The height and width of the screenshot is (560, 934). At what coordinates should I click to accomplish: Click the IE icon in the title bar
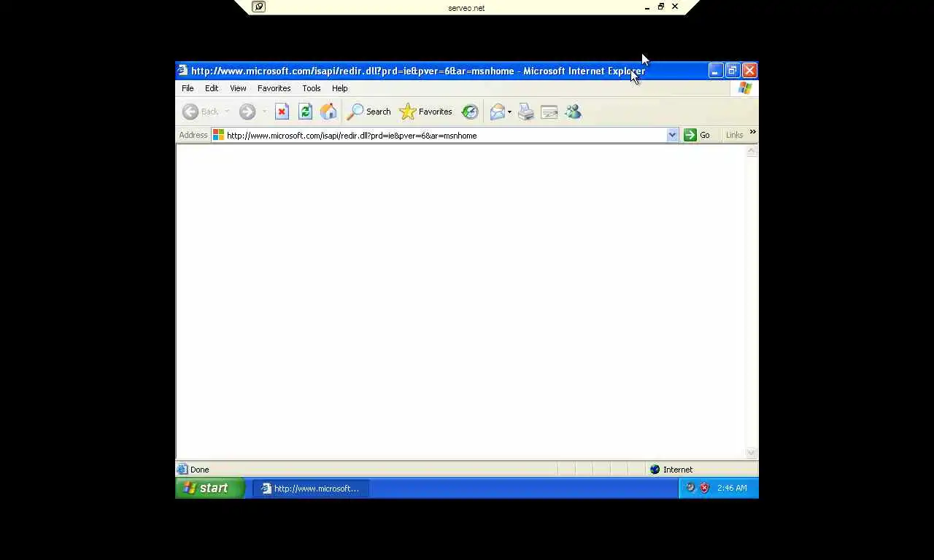[x=182, y=71]
